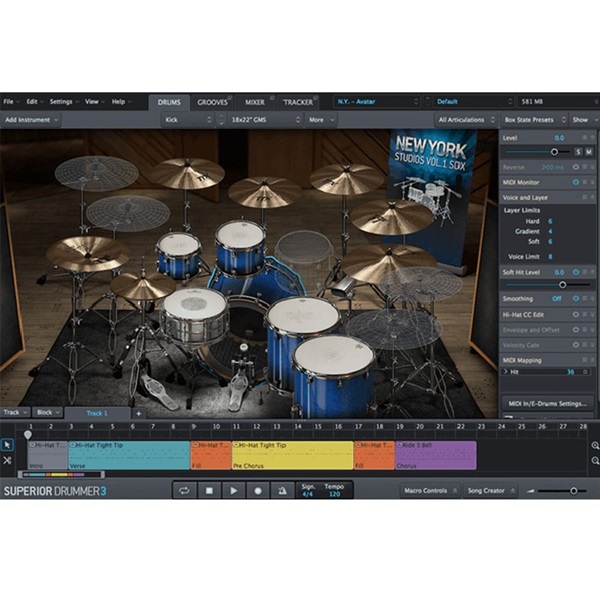Open the Voice and Layer menu icon
This screenshot has height=600, width=600.
coord(585,197)
